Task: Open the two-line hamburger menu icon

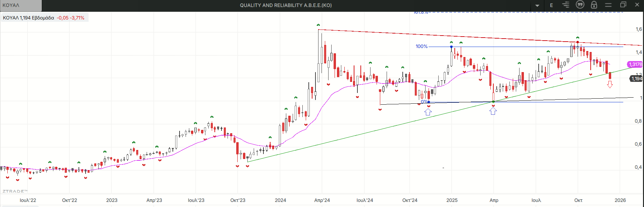Action: (x=608, y=5)
